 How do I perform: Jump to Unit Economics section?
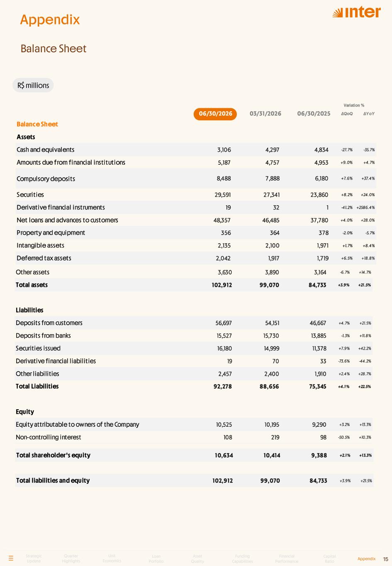112,559
